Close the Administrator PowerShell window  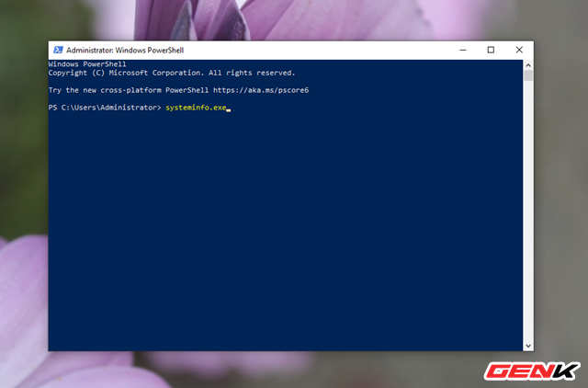point(519,50)
